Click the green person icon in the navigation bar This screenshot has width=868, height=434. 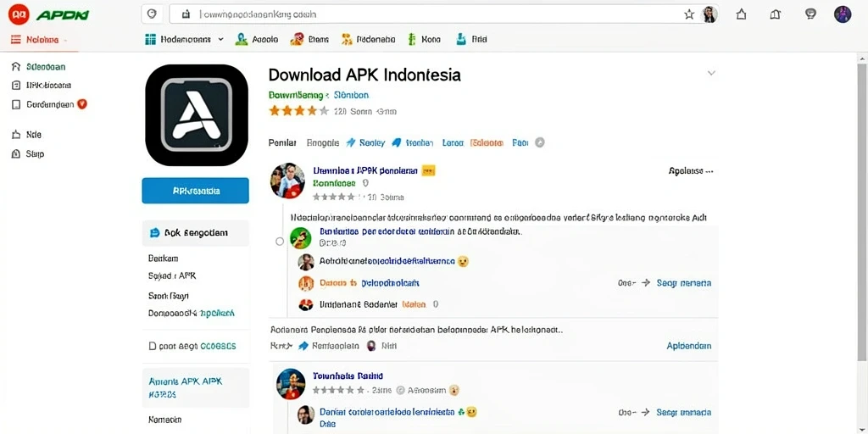242,39
